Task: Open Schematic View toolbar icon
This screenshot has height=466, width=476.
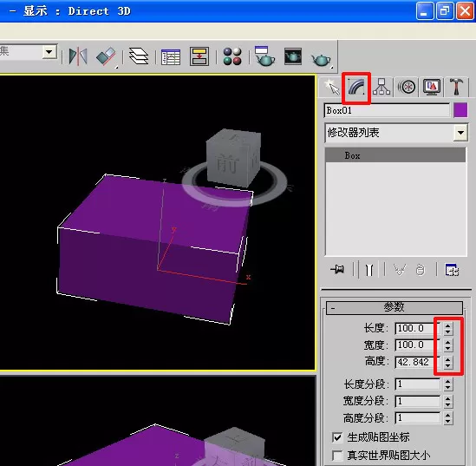Action: point(199,56)
